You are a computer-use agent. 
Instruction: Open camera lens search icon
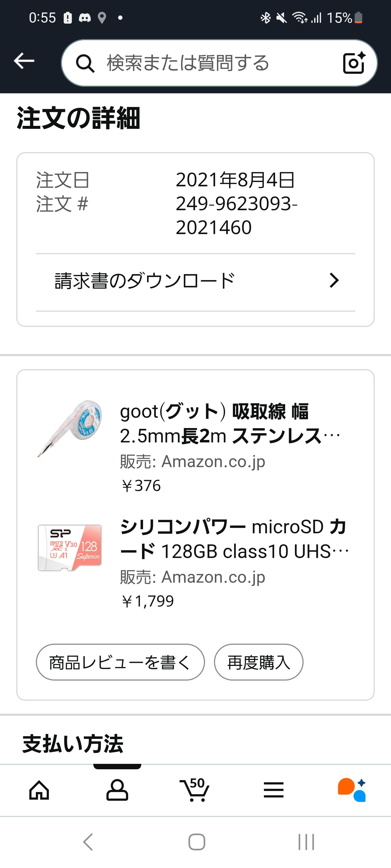[x=354, y=63]
